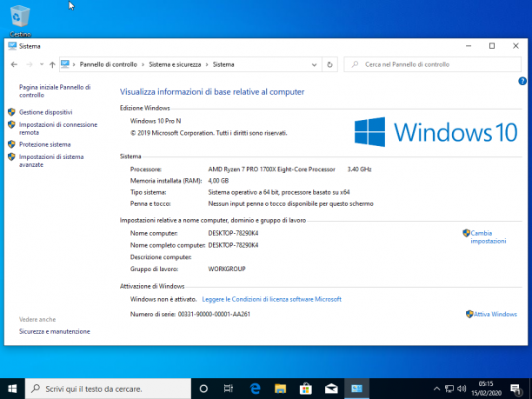This screenshot has width=532, height=399.
Task: Click the 4,00 GB RAM value
Action: [218, 181]
